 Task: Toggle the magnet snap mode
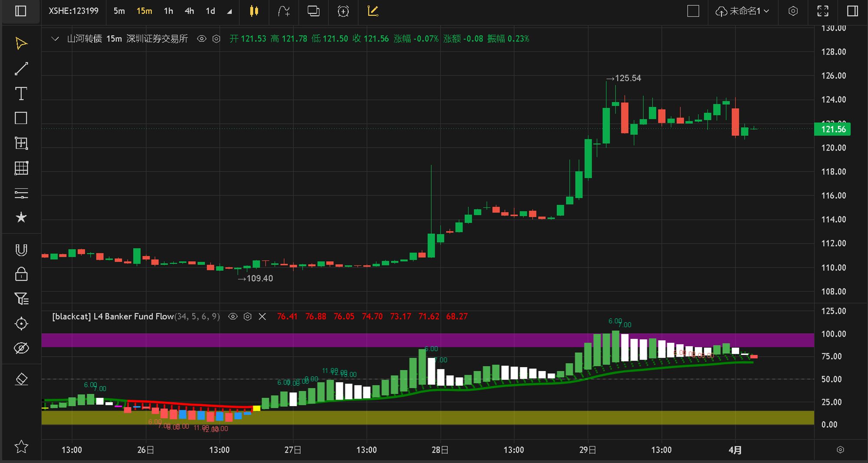click(x=21, y=250)
